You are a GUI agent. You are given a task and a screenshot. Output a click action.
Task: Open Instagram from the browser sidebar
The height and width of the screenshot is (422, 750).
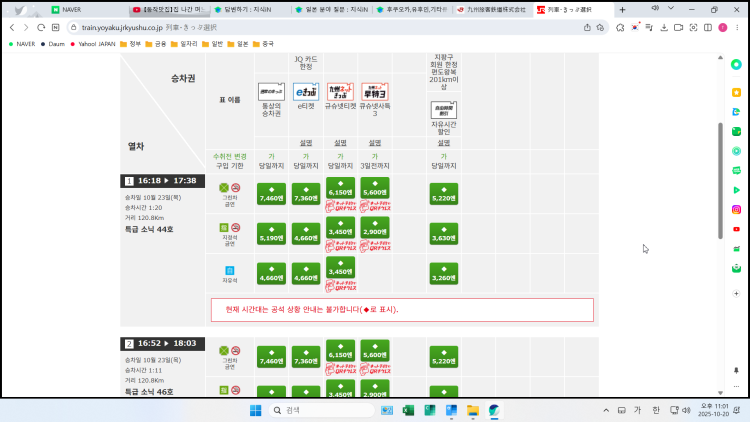[737, 209]
